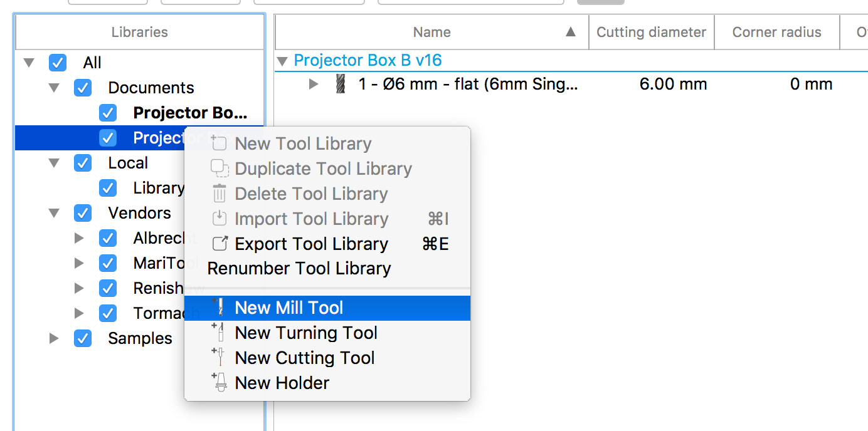The height and width of the screenshot is (431, 868).
Task: Click the Name column sort arrow
Action: pyautogui.click(x=570, y=31)
